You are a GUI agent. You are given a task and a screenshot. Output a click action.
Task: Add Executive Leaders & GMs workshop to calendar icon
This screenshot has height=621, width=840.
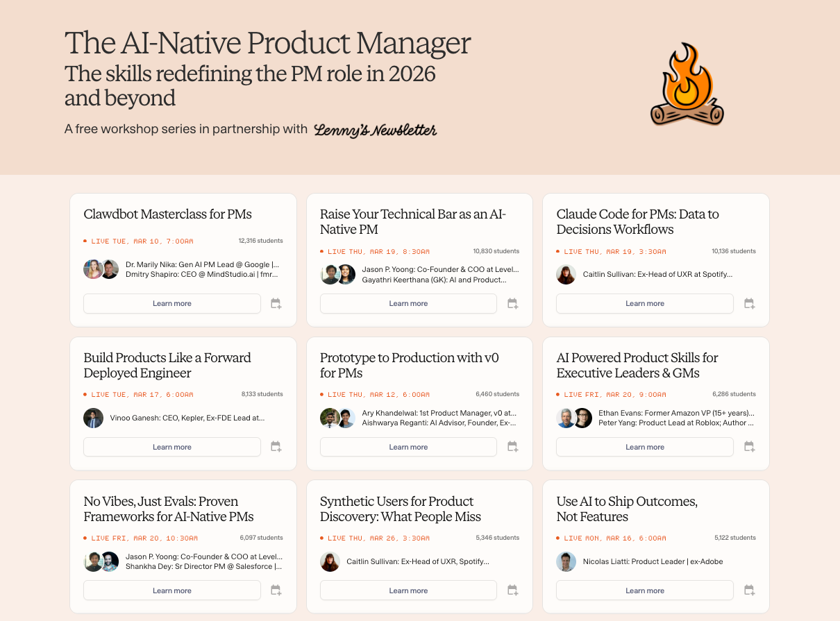pos(749,448)
